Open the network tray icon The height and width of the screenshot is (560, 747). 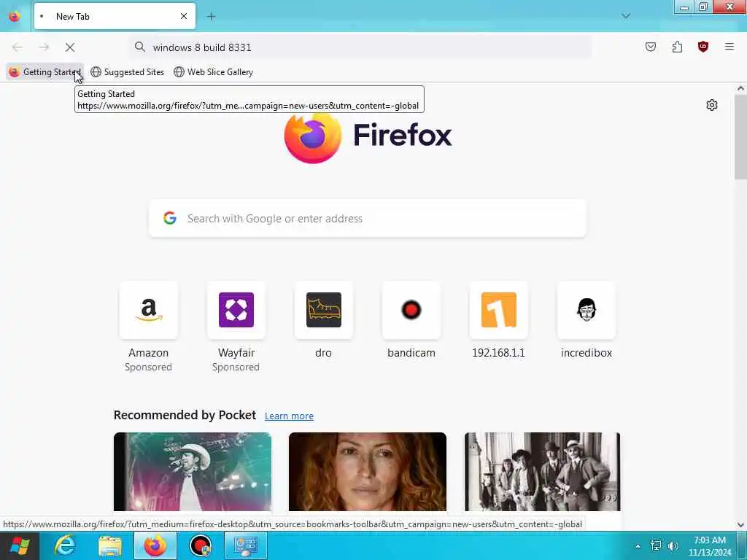[656, 545]
